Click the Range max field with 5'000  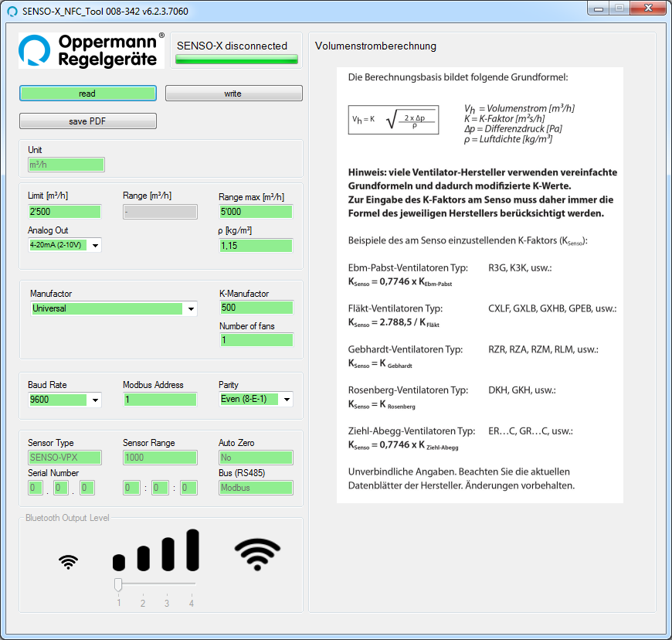(256, 212)
